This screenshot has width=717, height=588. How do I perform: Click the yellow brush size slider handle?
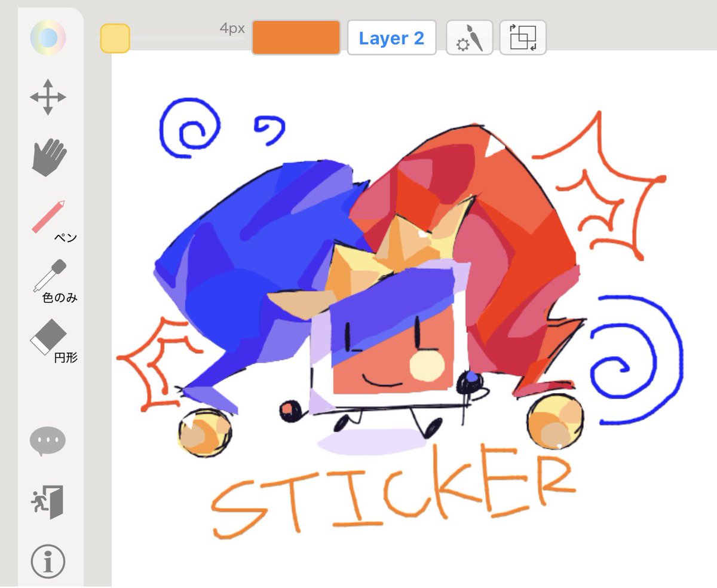pyautogui.click(x=115, y=38)
